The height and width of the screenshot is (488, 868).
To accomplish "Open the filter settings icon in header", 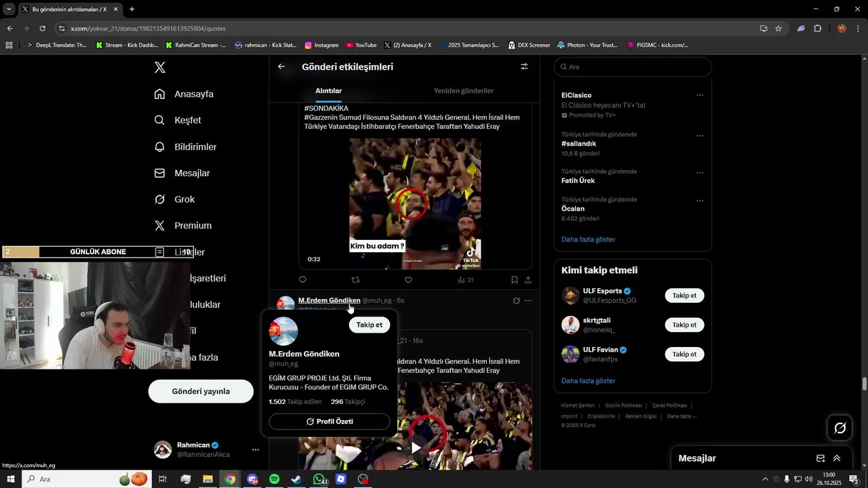I will [524, 66].
